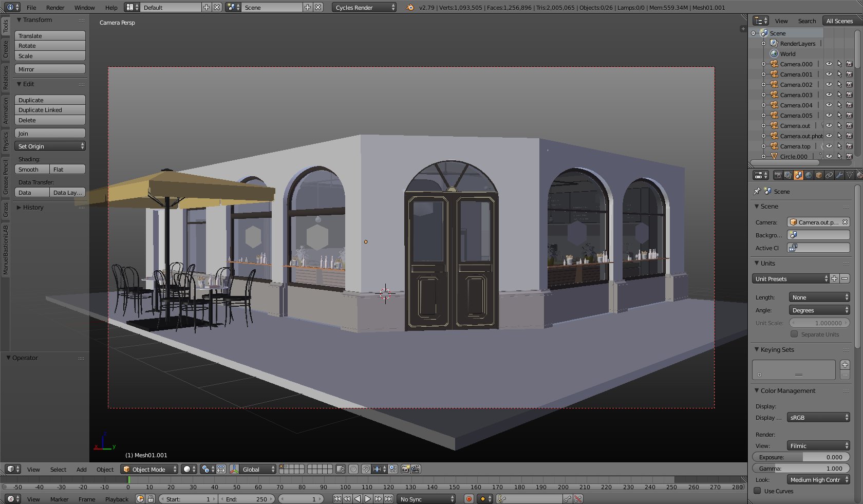Click the Mirror button
863x504 pixels.
pos(50,69)
